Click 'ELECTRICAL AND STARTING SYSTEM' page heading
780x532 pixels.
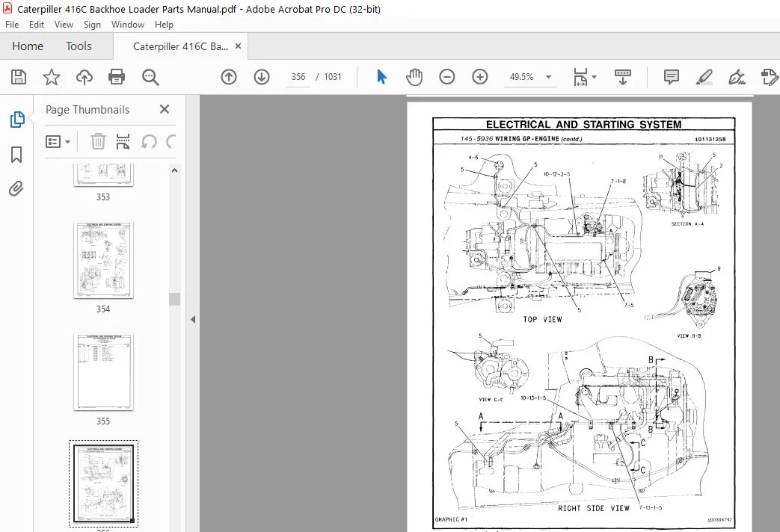pyautogui.click(x=583, y=124)
